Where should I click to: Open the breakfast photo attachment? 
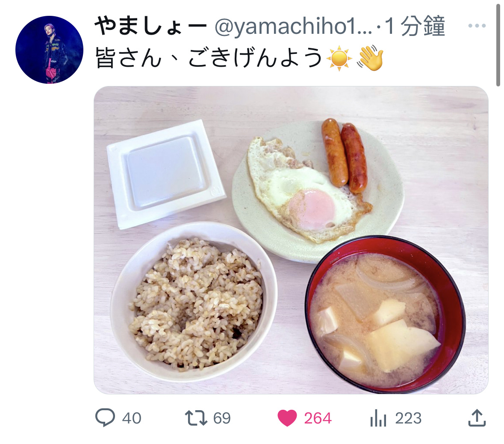(x=291, y=240)
